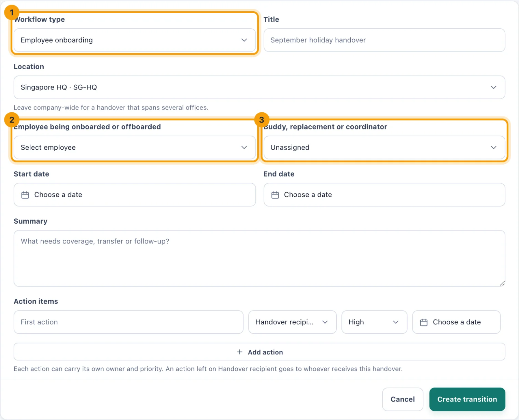Click the First action input field
Screen dimensions: 519x420
coord(128,322)
